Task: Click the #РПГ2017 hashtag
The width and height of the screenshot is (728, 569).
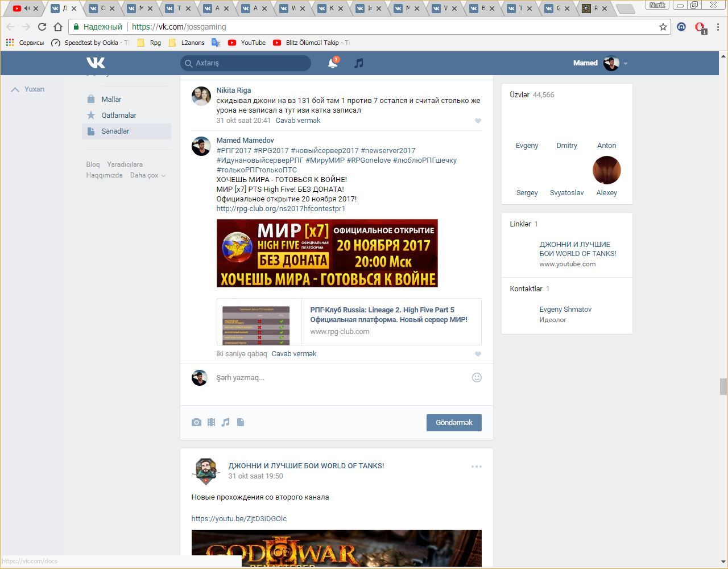Action: point(234,151)
